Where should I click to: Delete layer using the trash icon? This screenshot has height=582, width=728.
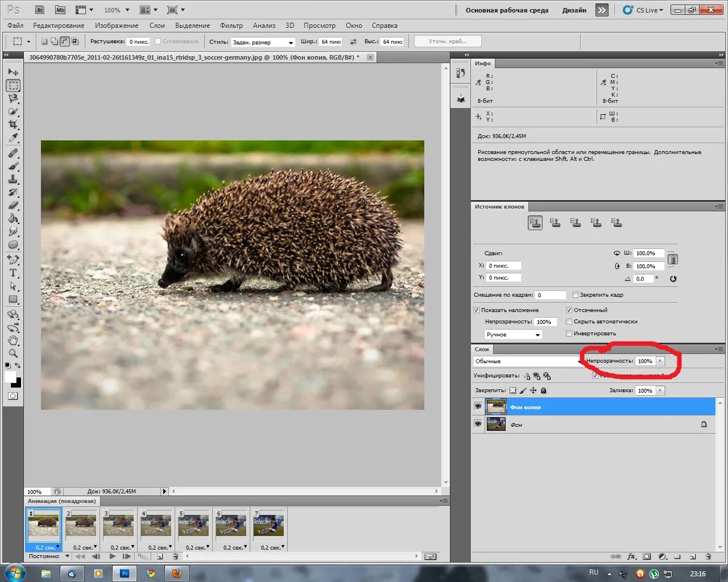708,556
